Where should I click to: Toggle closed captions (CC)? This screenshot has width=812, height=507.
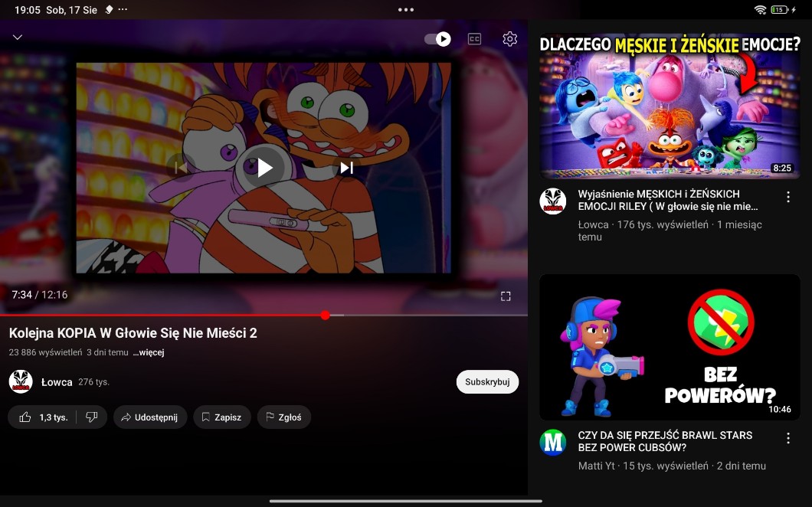point(474,39)
